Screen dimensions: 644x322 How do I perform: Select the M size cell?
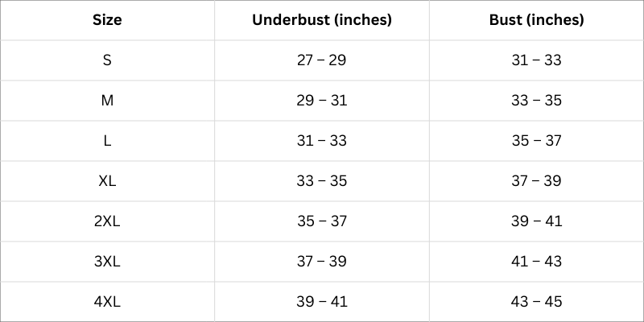(107, 101)
